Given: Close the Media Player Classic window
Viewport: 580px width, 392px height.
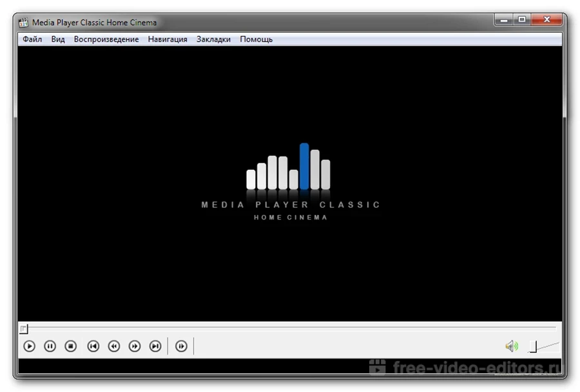Looking at the screenshot, I should point(547,19).
